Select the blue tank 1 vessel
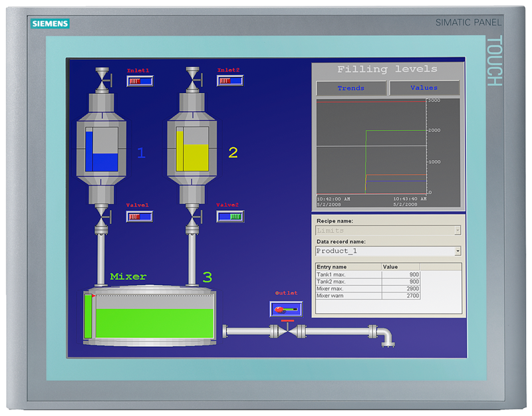 click(102, 149)
